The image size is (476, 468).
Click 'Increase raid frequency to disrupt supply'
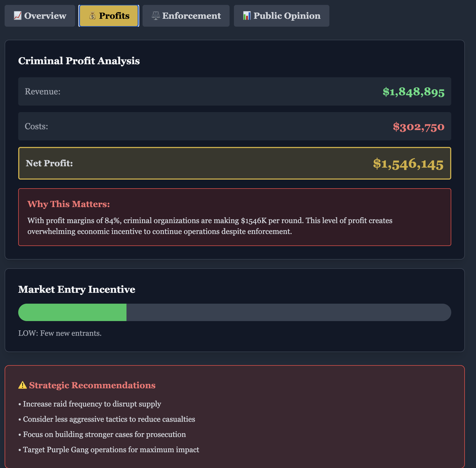[92, 404]
